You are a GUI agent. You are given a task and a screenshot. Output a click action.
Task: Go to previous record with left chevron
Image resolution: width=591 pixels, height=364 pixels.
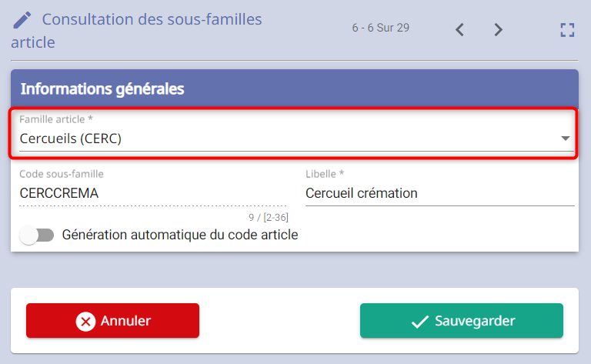click(459, 29)
